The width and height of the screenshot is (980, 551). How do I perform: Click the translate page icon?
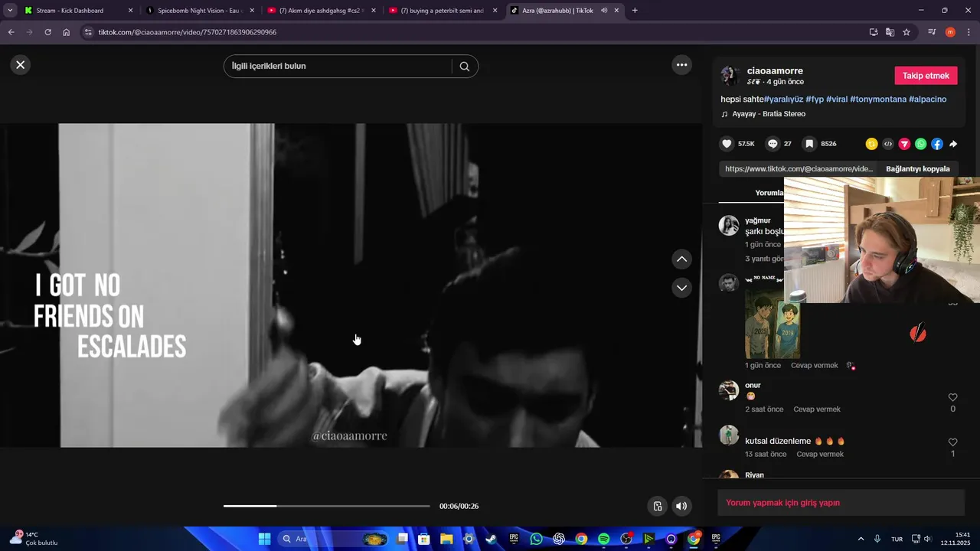pyautogui.click(x=890, y=32)
